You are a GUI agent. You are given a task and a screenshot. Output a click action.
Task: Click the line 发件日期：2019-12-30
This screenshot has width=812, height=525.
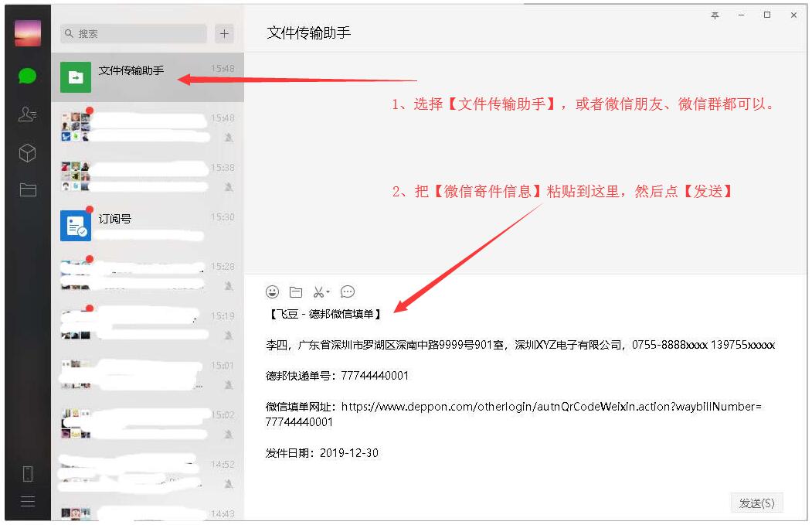(x=322, y=453)
